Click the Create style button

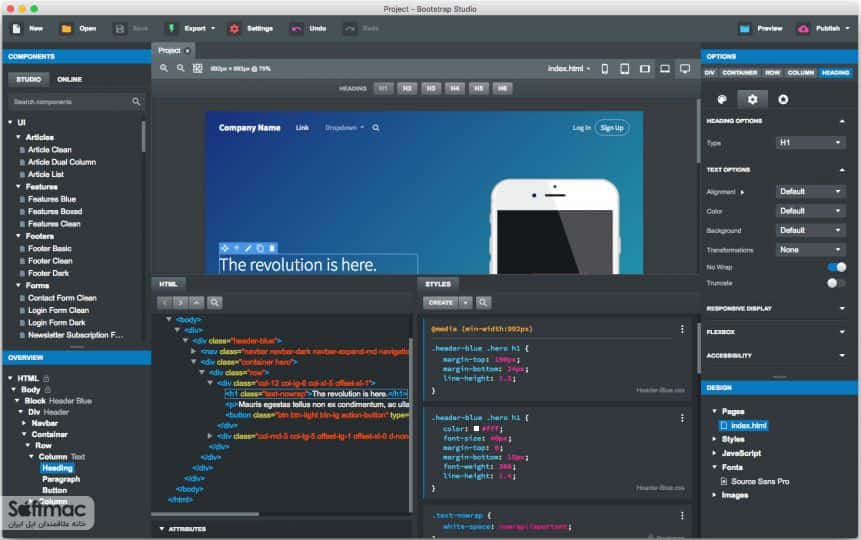[x=440, y=302]
